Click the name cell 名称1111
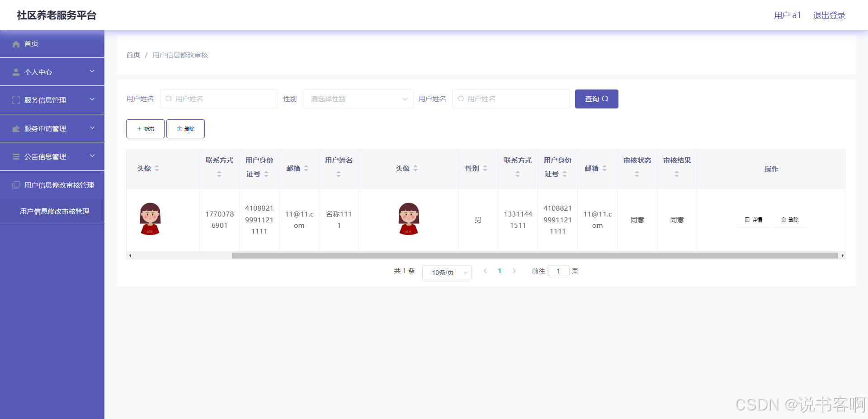The image size is (868, 419). [339, 220]
